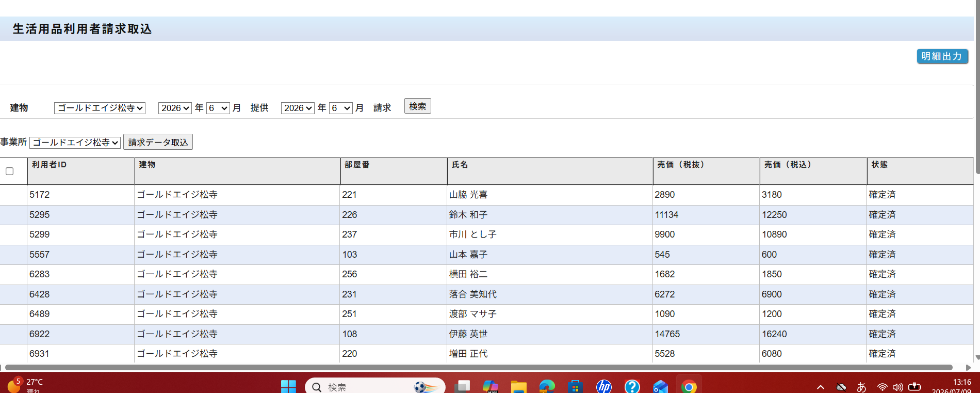Select user ID 5172 cell
Image resolution: width=980 pixels, height=393 pixels.
[81, 195]
